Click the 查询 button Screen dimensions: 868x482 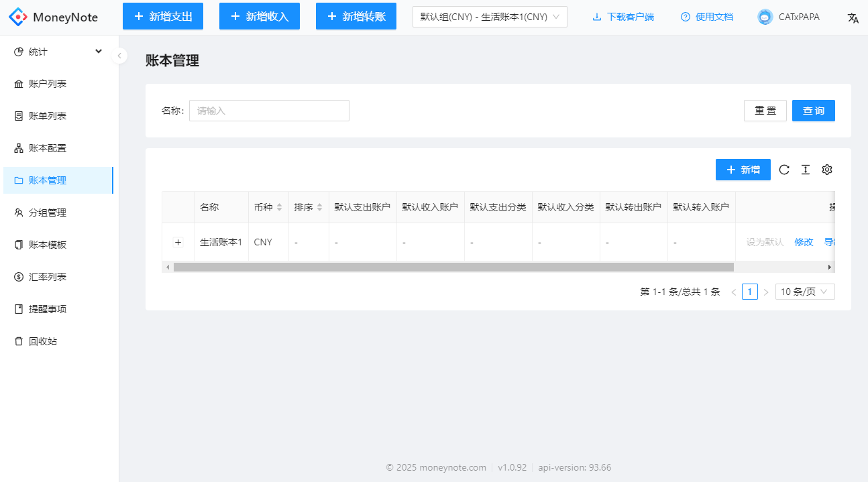coord(814,111)
